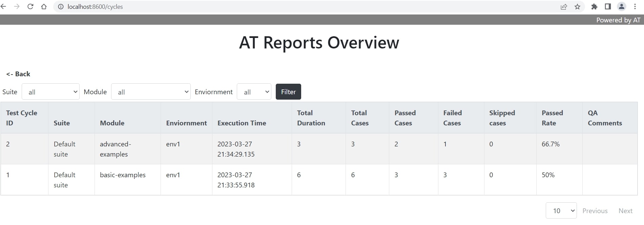Viewport: 644px width, 225px height.
Task: Click the share page icon in address bar
Action: pyautogui.click(x=564, y=7)
